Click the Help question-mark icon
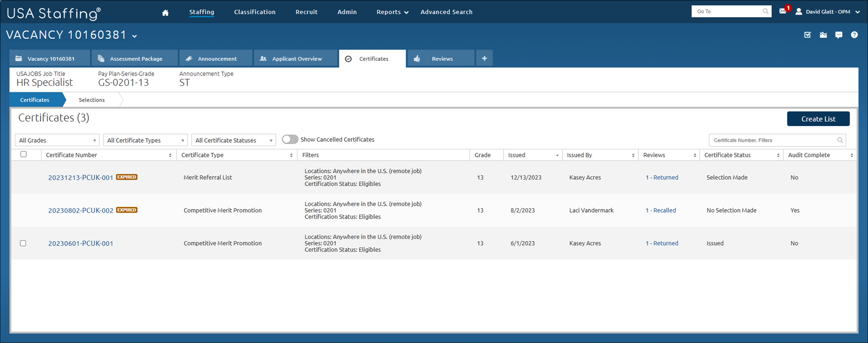The image size is (868, 343). (x=854, y=35)
